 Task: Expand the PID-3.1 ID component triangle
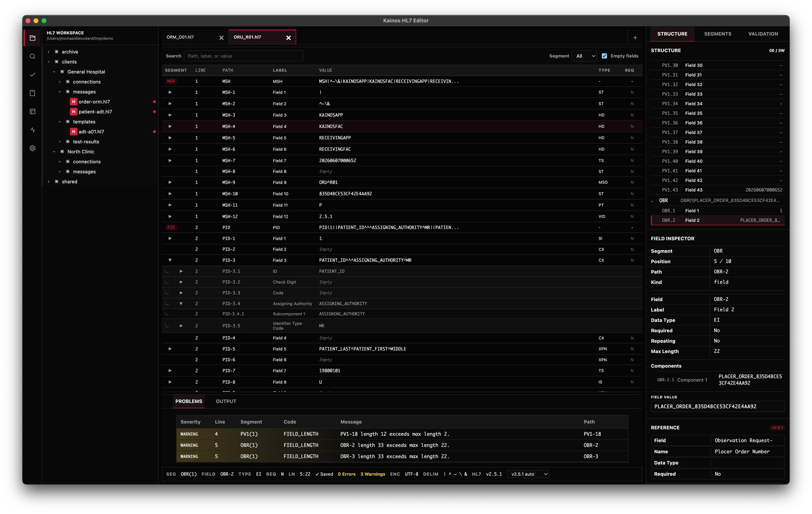coord(181,271)
